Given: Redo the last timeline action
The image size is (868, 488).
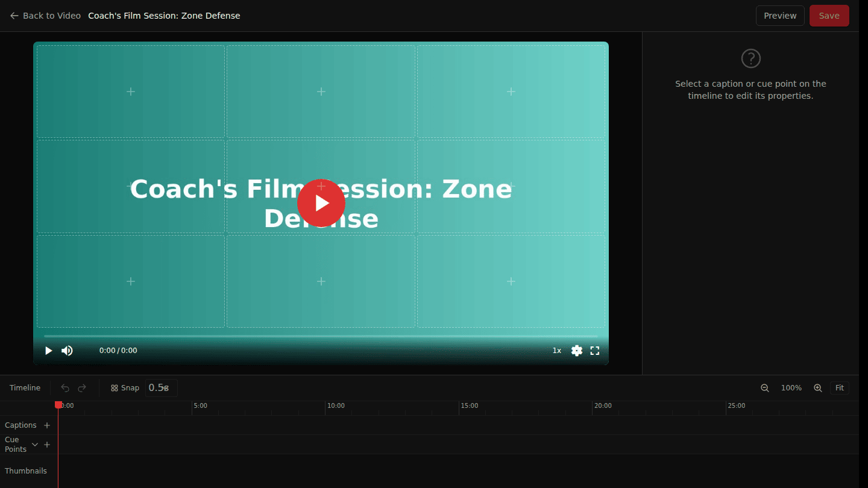Looking at the screenshot, I should [82, 388].
